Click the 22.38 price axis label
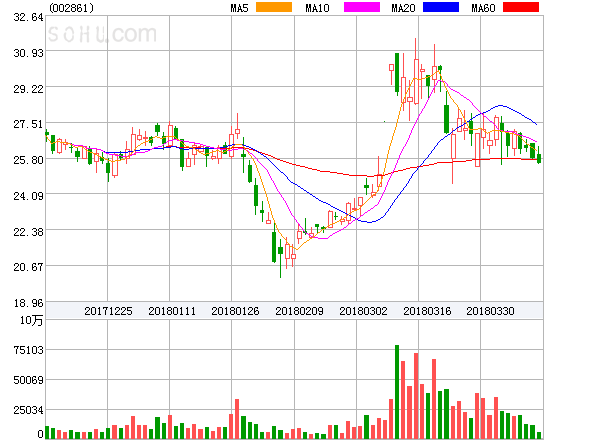This screenshot has height=440, width=600. click(x=28, y=232)
